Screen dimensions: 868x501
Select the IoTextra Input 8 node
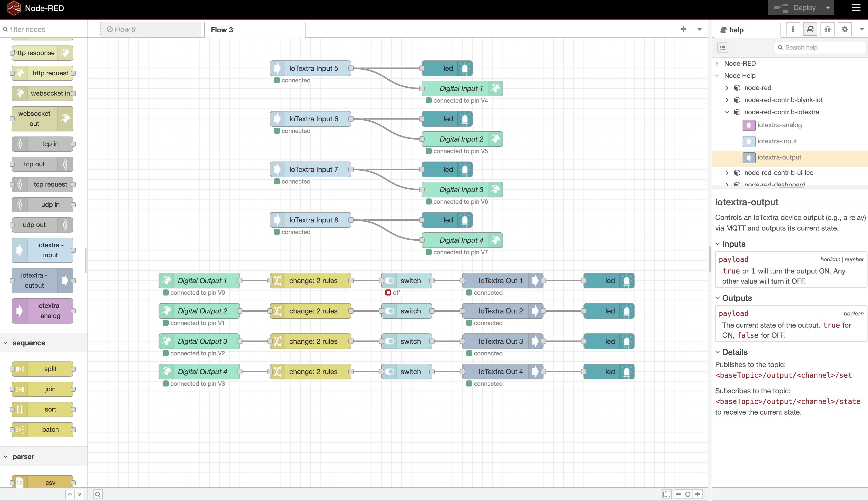click(310, 220)
